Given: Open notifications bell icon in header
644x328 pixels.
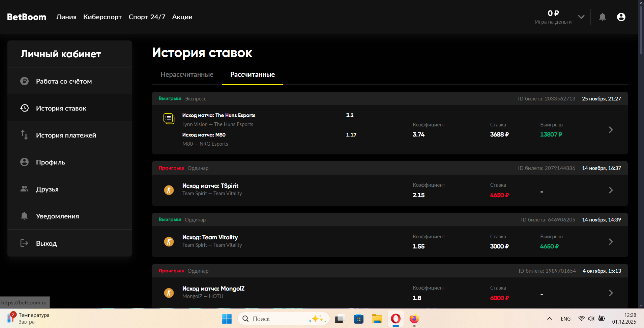Looking at the screenshot, I should tap(602, 17).
